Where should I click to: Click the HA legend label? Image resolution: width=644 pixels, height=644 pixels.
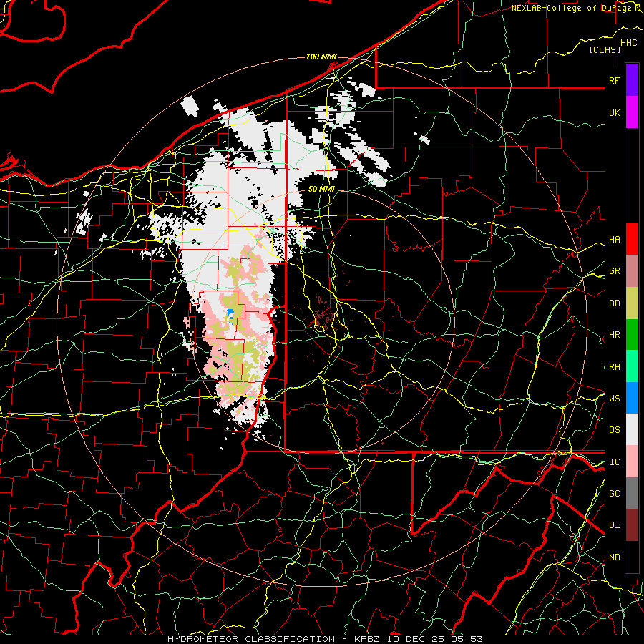click(x=615, y=240)
